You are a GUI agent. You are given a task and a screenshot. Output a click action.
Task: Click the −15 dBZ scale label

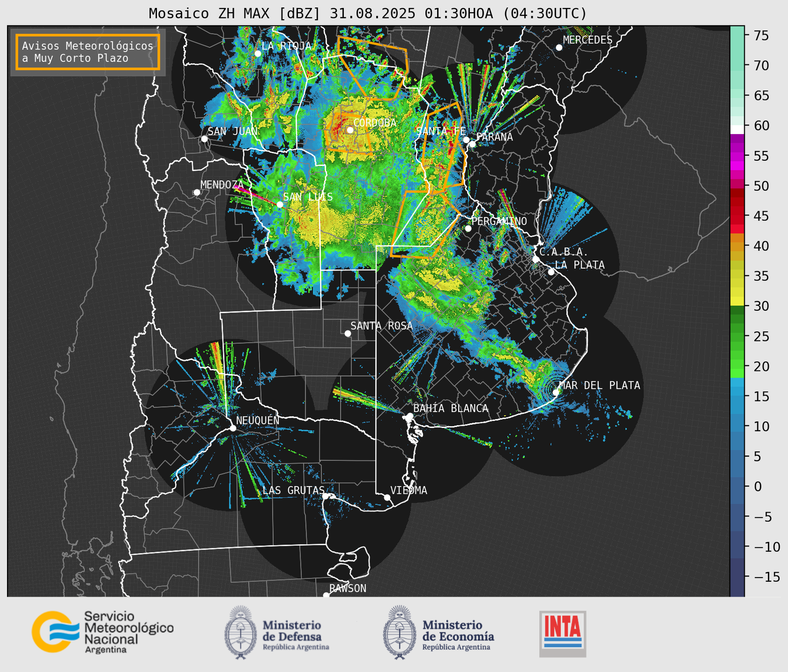766,577
